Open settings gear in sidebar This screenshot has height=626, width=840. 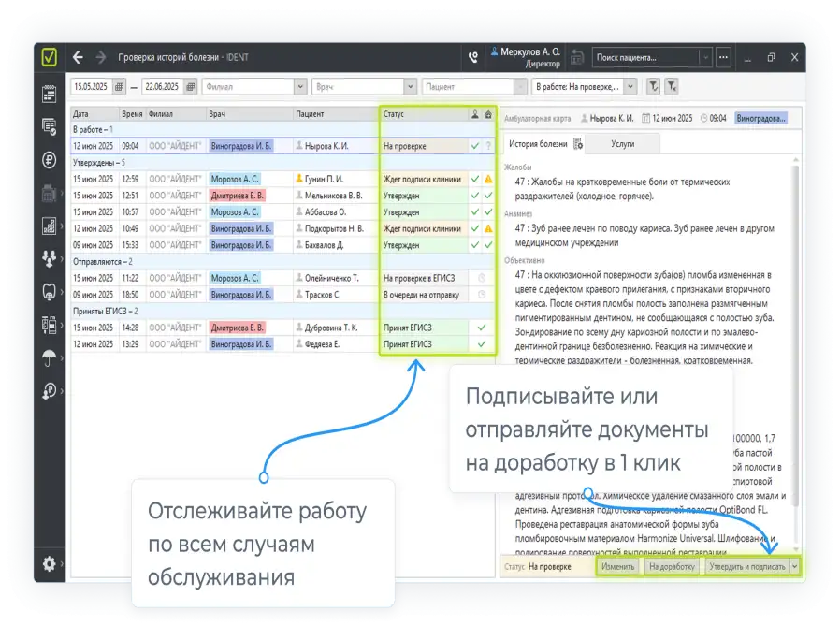tap(50, 563)
